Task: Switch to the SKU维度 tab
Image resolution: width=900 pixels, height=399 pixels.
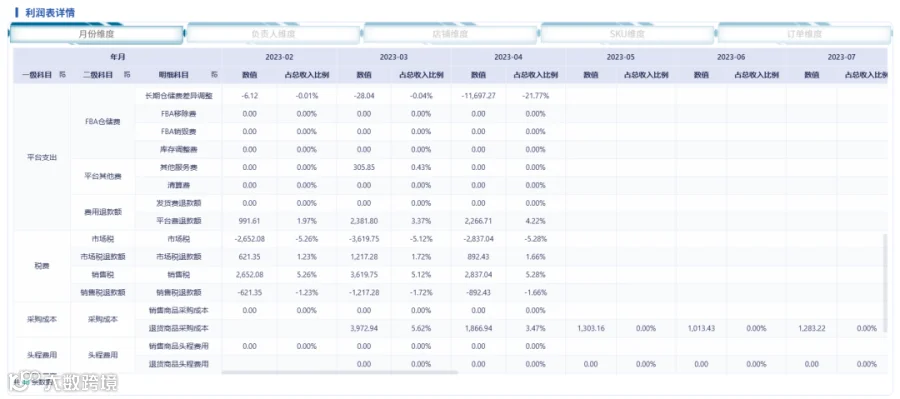Action: click(627, 34)
